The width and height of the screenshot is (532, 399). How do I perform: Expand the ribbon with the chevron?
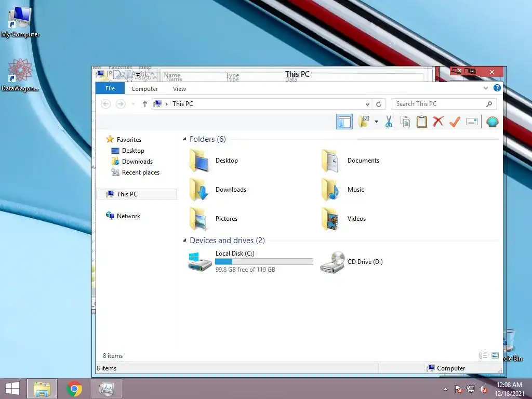[486, 88]
